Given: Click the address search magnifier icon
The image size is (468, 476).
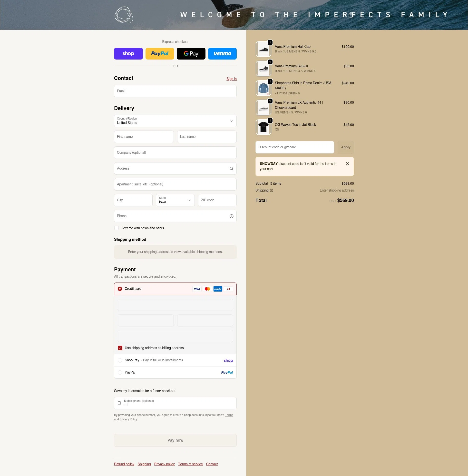Looking at the screenshot, I should click(x=231, y=169).
